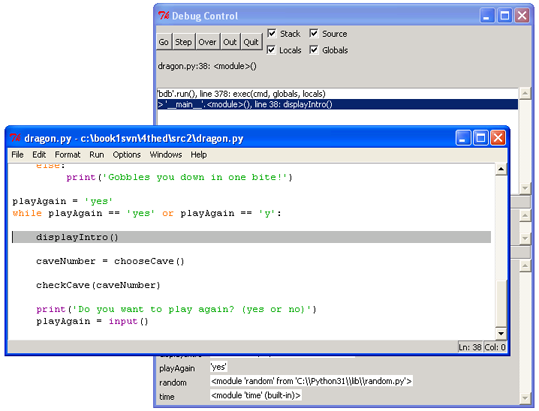This screenshot has width=539, height=411.
Task: Minimize the dragon.py editor window
Action: [x=463, y=138]
